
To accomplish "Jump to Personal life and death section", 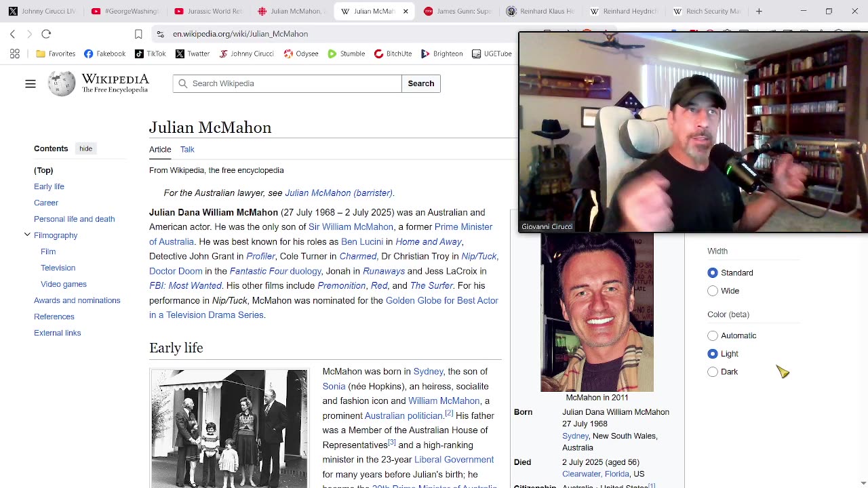I will tap(74, 219).
